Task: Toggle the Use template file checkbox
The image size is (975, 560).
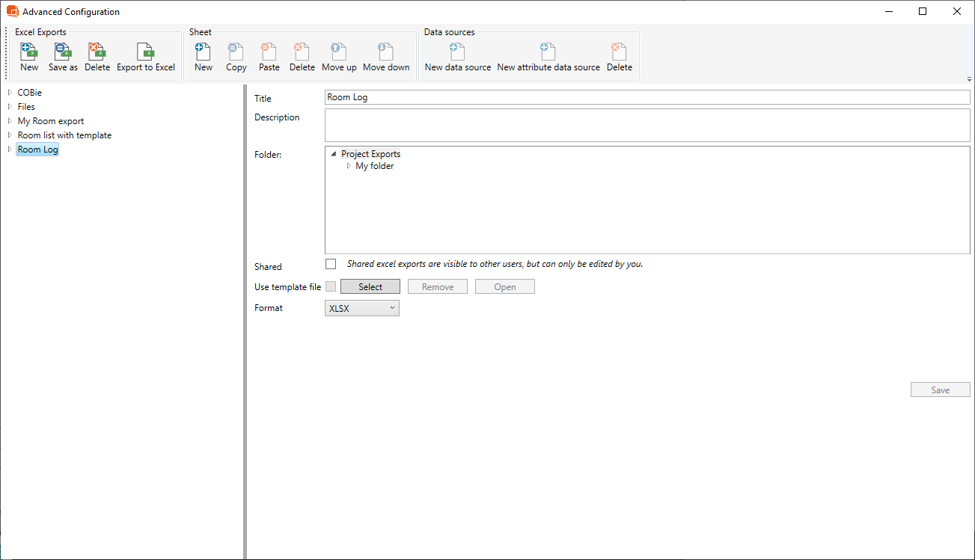Action: tap(331, 286)
